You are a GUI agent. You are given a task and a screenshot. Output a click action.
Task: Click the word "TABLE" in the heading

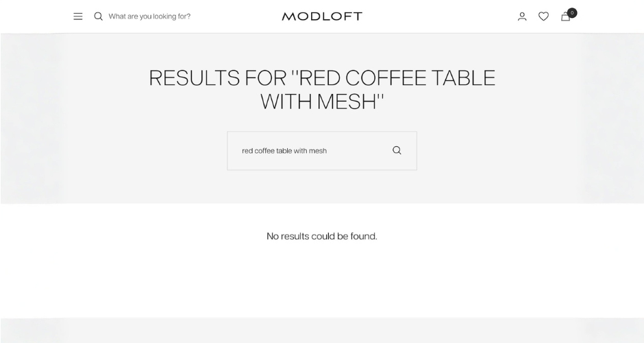click(462, 78)
